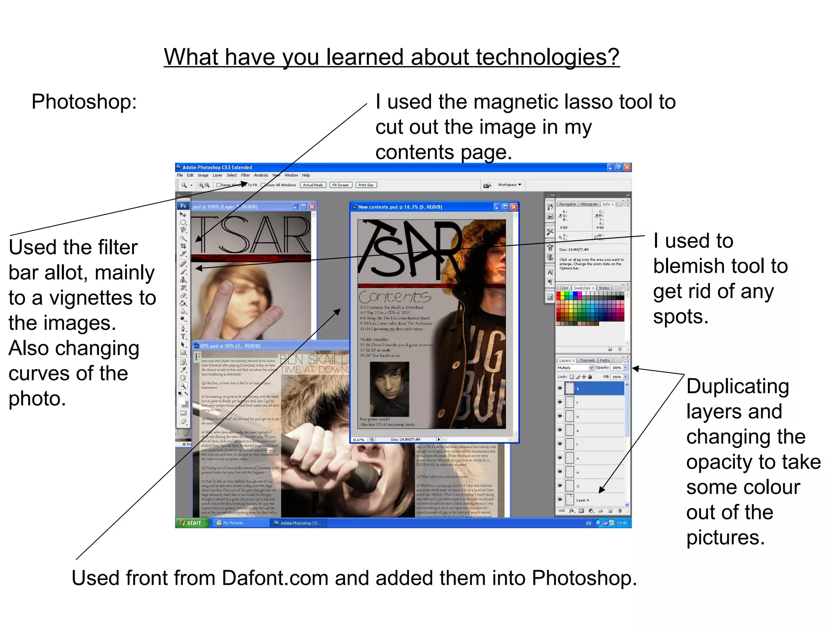Screen dimensions: 840x630
Task: Select the Move tool
Action: pyautogui.click(x=183, y=214)
